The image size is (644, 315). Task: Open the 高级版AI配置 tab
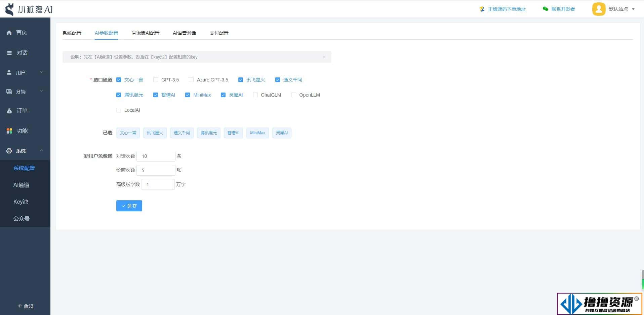click(145, 33)
